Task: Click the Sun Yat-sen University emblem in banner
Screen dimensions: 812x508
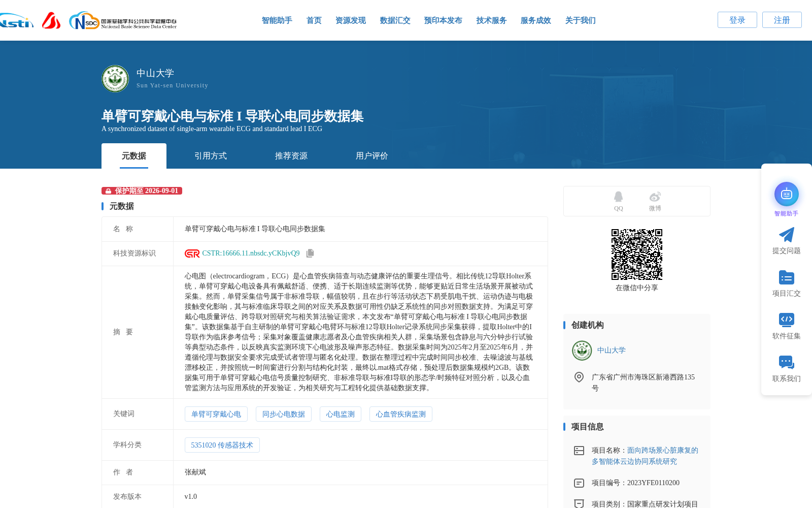Action: (115, 79)
